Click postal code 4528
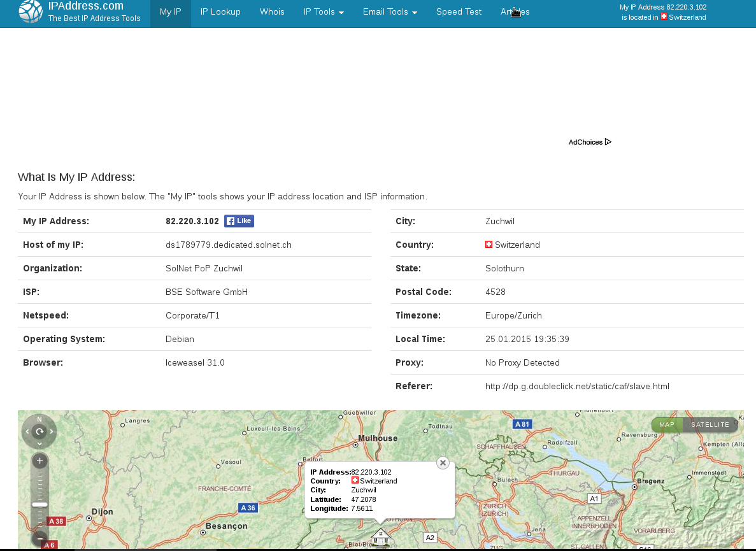The width and height of the screenshot is (756, 551). click(x=495, y=292)
